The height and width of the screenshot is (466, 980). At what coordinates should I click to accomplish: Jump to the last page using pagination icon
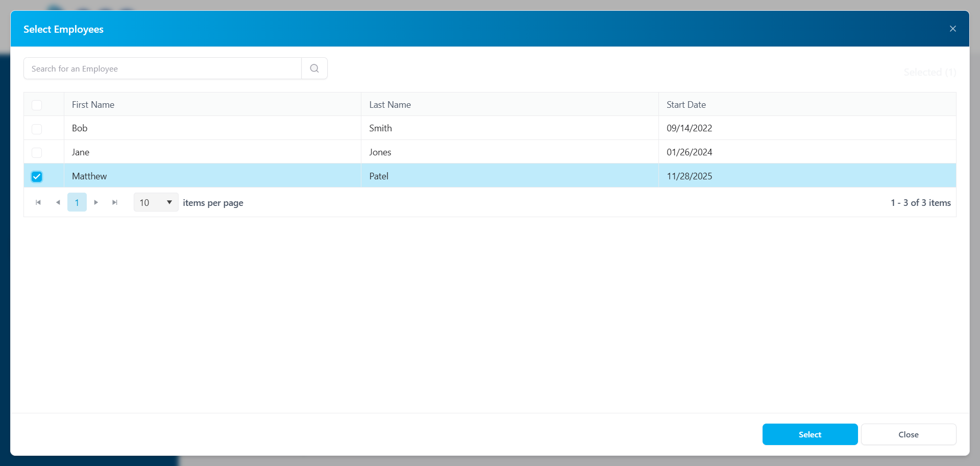click(x=115, y=202)
